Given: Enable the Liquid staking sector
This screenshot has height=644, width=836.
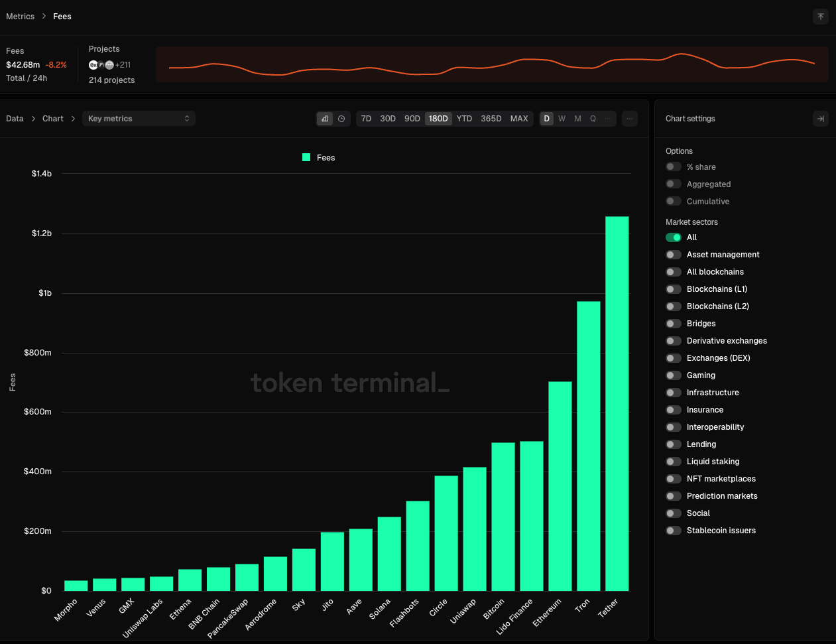Looking at the screenshot, I should (x=674, y=462).
